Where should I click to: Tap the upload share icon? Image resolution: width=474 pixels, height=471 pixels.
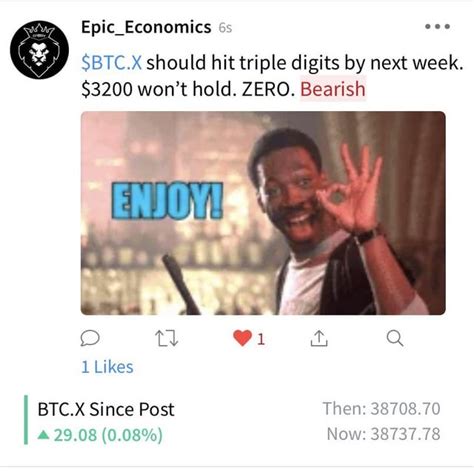pyautogui.click(x=319, y=338)
